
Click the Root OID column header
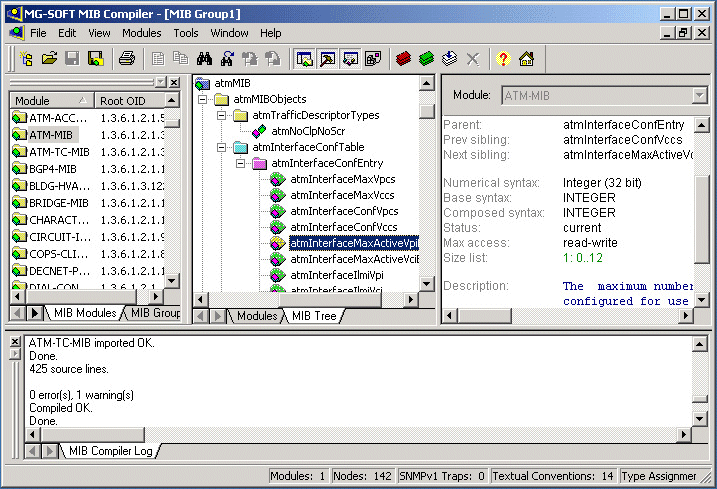point(129,101)
